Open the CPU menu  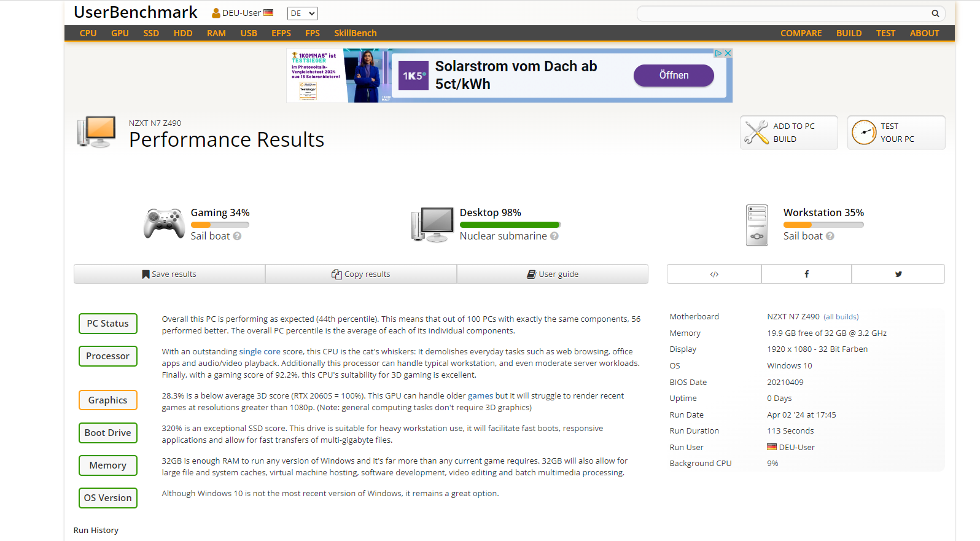click(x=88, y=33)
